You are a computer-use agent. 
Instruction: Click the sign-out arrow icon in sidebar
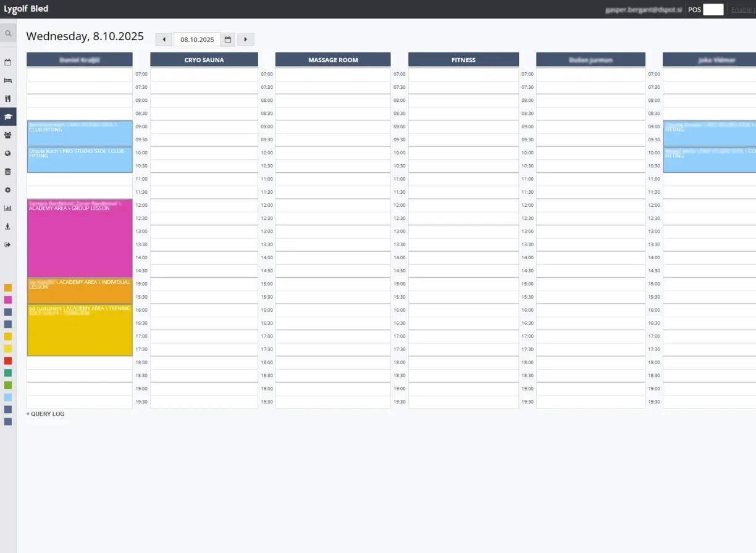tap(8, 245)
